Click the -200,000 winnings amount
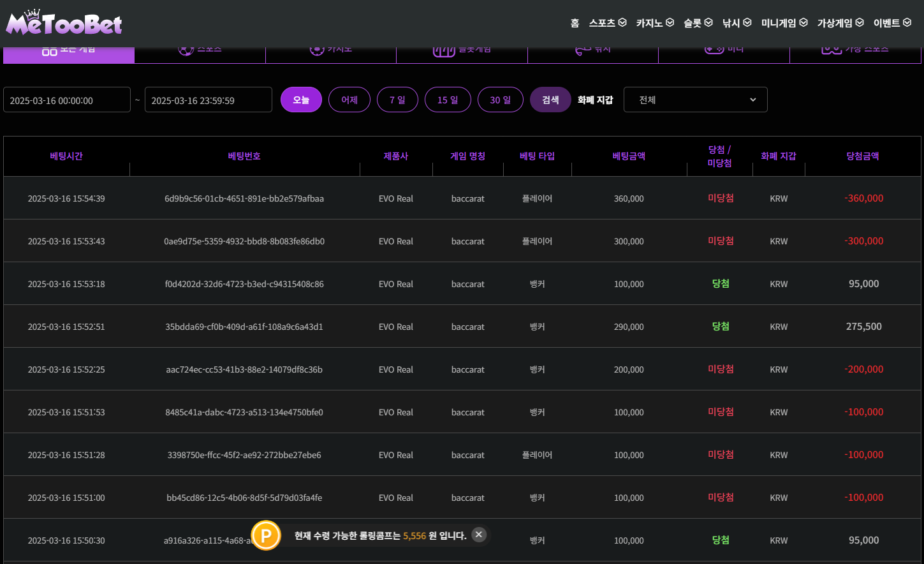Screen dimensions: 924x564 [x=864, y=369]
